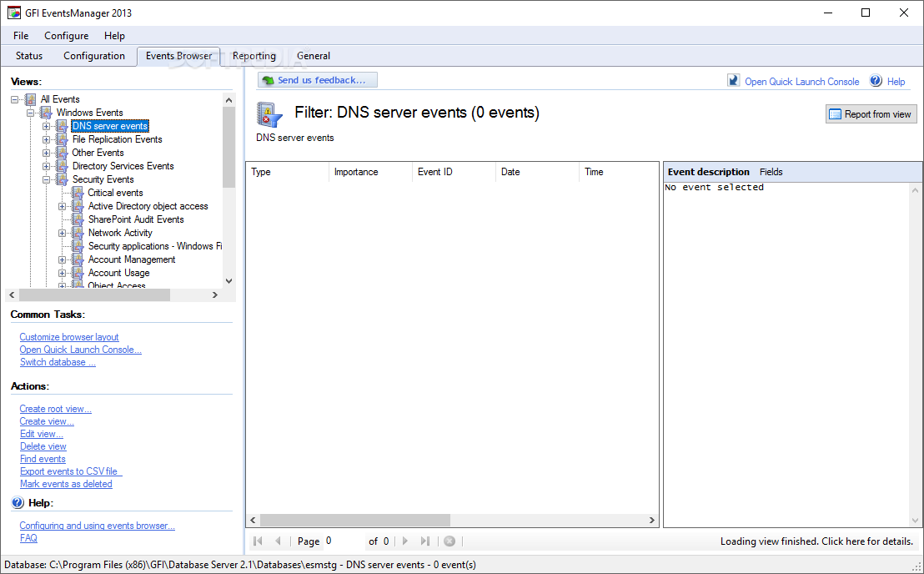Open Customize browser layout link
Screen dimensions: 924x574
[69, 337]
